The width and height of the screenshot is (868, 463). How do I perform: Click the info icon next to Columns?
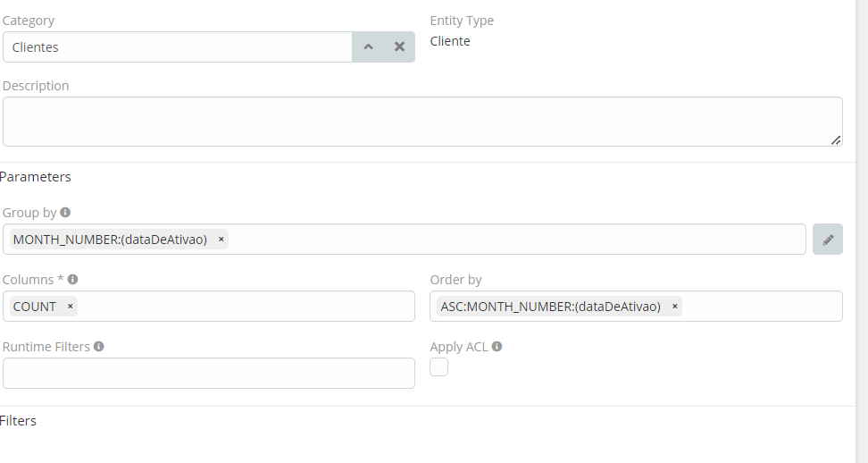point(72,280)
